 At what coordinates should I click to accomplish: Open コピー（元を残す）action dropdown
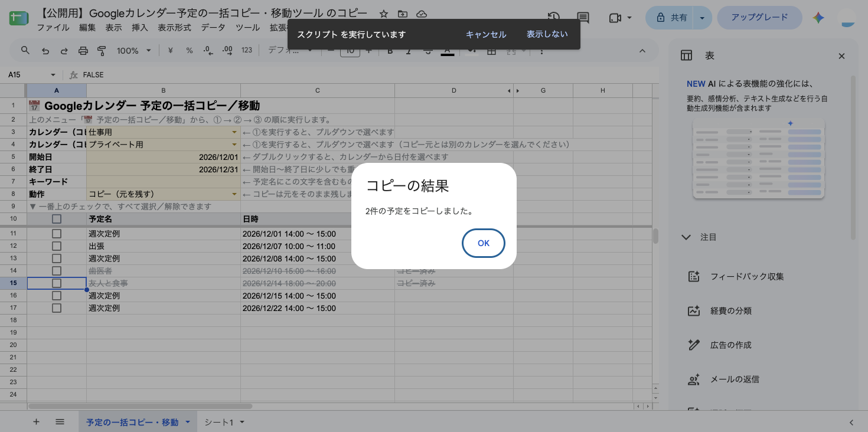[234, 194]
